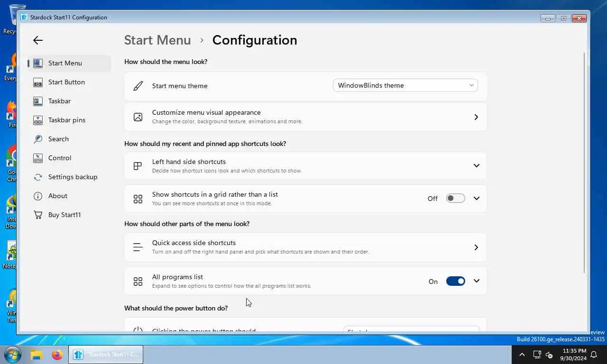Click 'What should the power button do?' heading
607x364 pixels.
[176, 308]
